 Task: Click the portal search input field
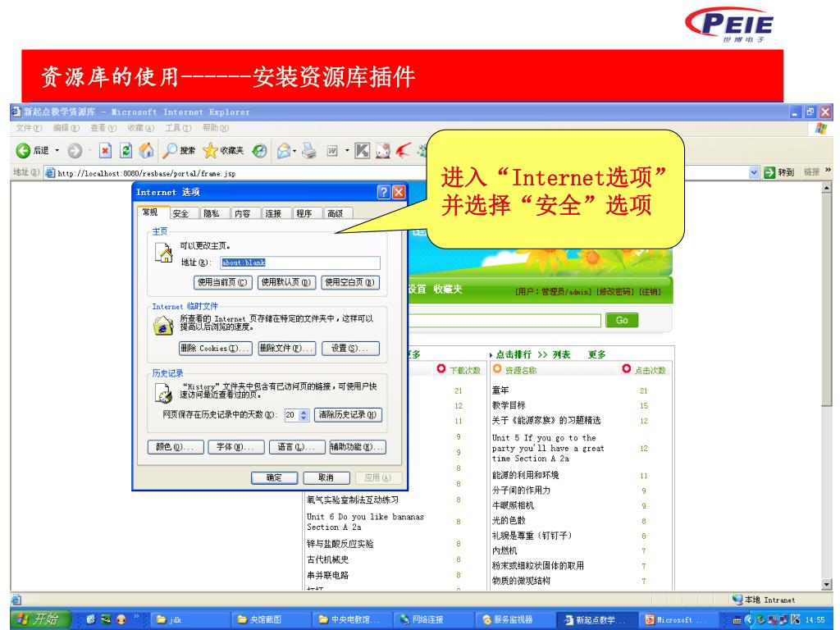click(504, 321)
